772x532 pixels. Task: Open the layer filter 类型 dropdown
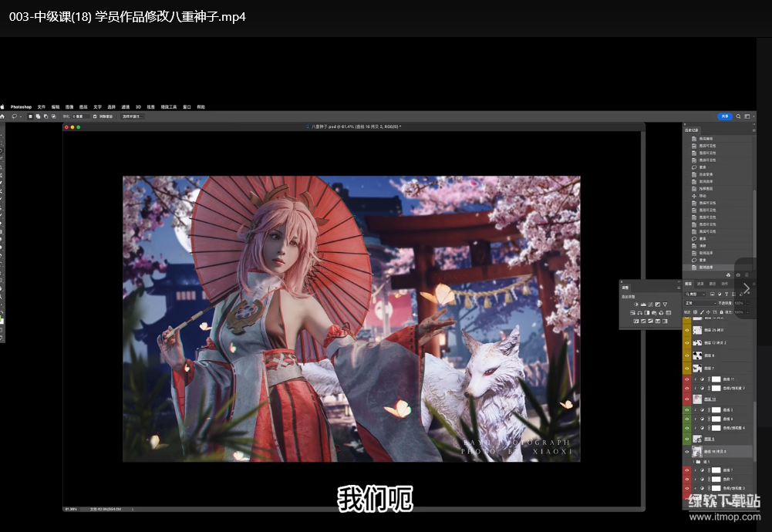(x=695, y=295)
